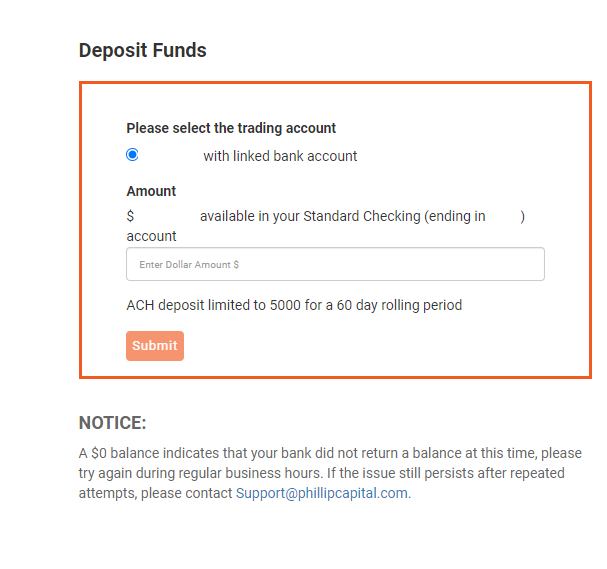
Task: Open the Support@phillipcapital.com email link
Action: [322, 493]
